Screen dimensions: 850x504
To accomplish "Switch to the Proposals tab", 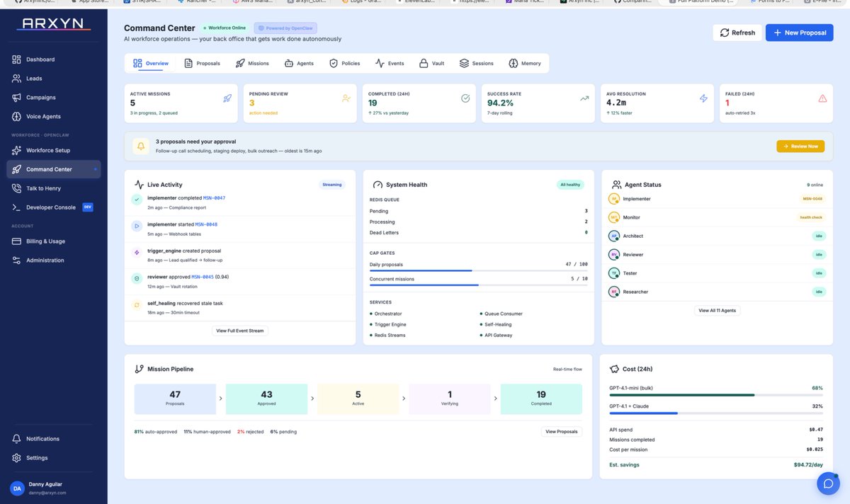I will (202, 63).
